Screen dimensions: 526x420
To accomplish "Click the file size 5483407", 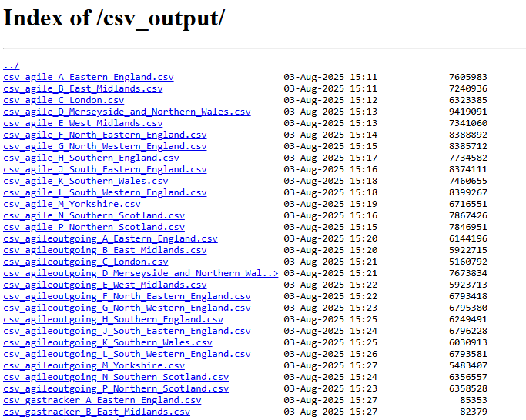I will [x=468, y=365].
